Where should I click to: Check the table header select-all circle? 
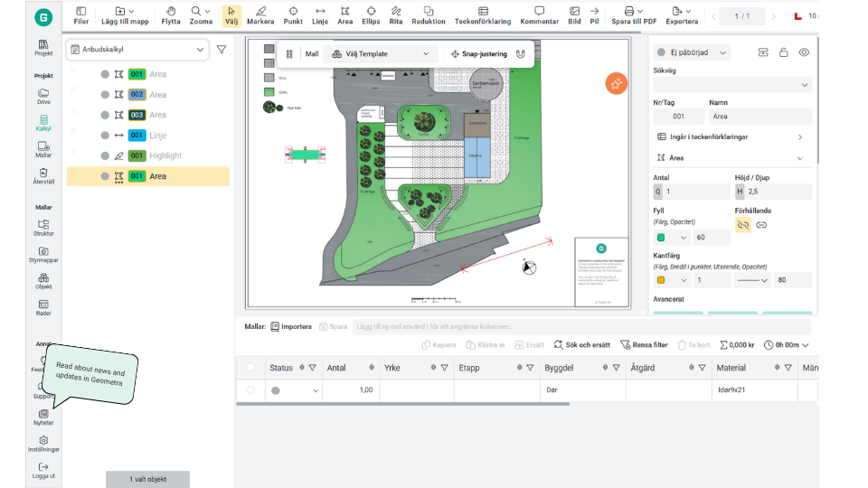(250, 368)
